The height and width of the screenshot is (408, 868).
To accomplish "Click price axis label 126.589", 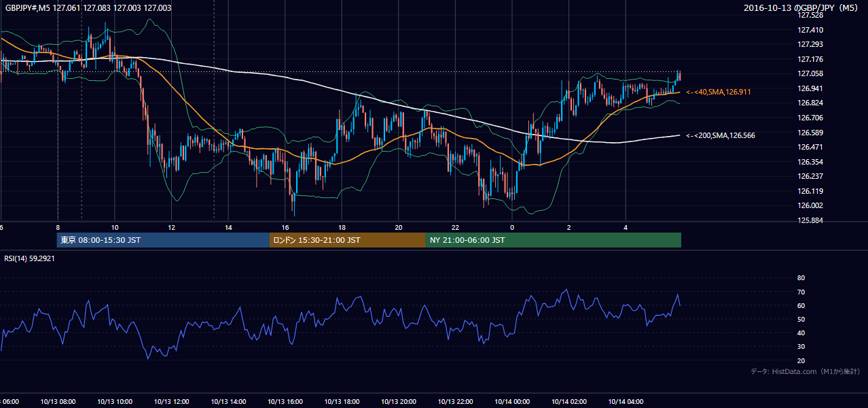I will click(x=810, y=133).
